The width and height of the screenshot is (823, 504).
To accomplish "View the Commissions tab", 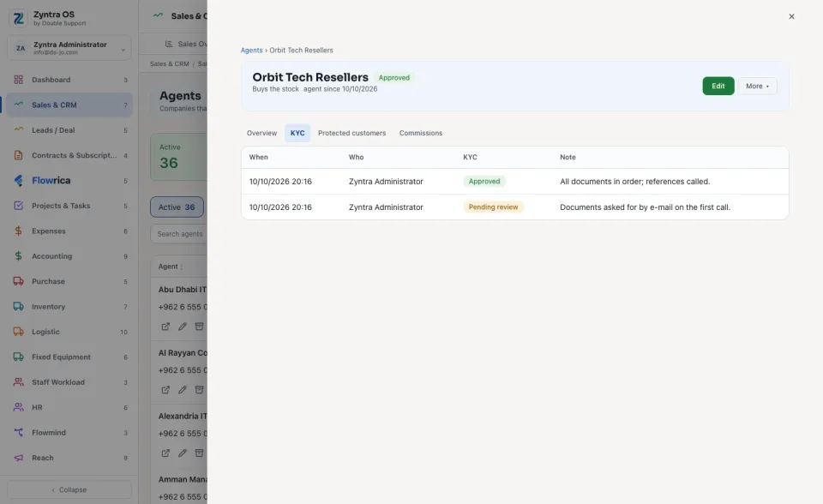I will tap(421, 134).
